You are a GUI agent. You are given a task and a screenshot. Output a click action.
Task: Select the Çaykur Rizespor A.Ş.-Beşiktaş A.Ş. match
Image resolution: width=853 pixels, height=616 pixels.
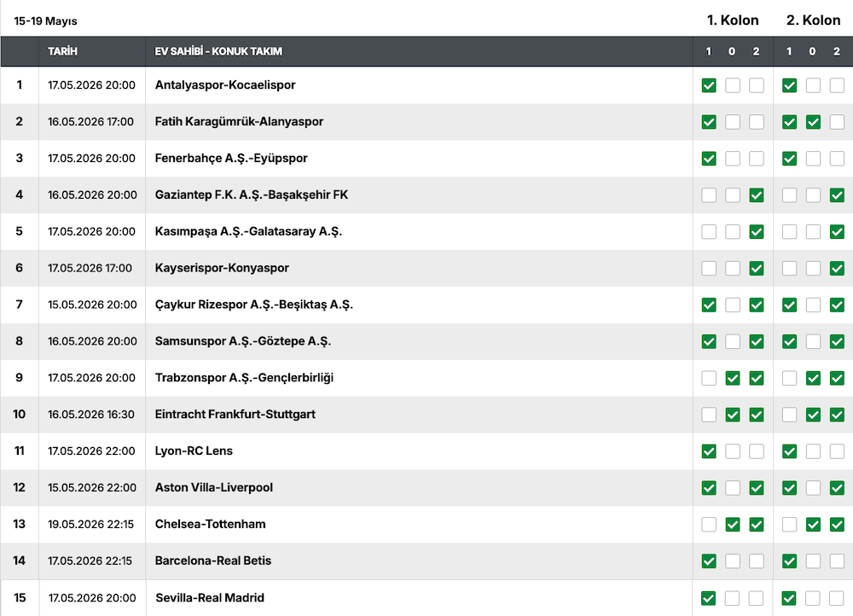(254, 305)
